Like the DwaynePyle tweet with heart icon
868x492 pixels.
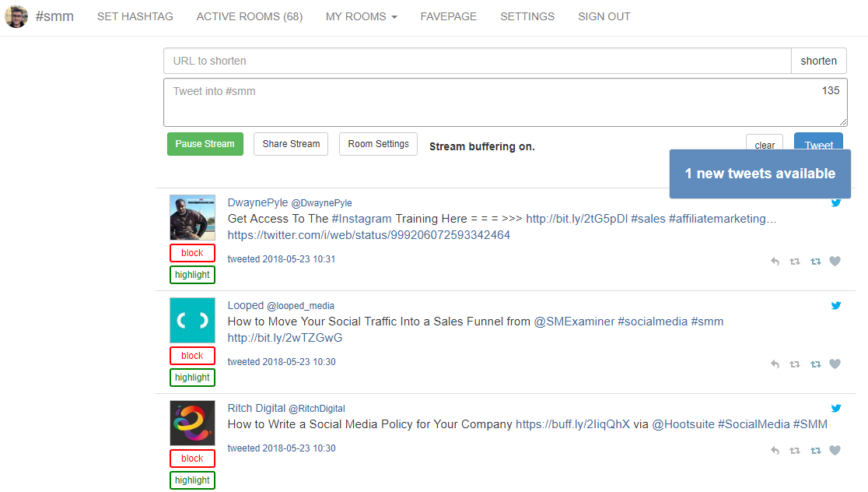click(x=835, y=262)
